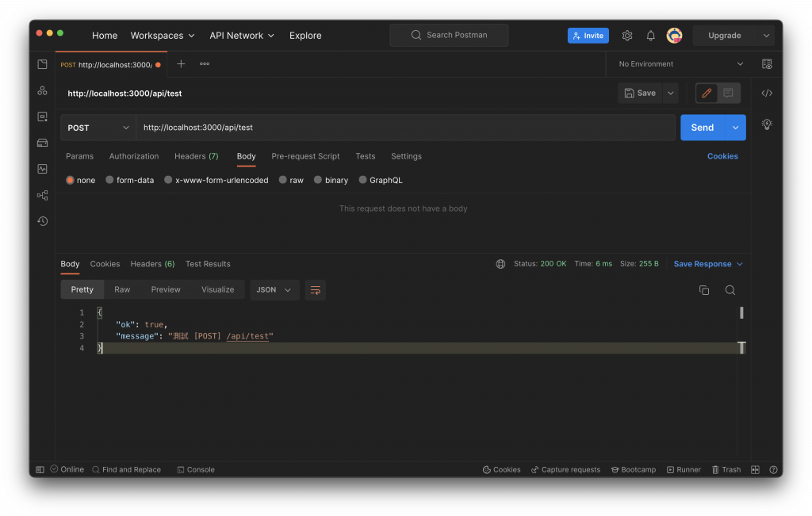Viewport: 812px width, 516px height.
Task: Open the help icon in status bar
Action: tap(773, 469)
